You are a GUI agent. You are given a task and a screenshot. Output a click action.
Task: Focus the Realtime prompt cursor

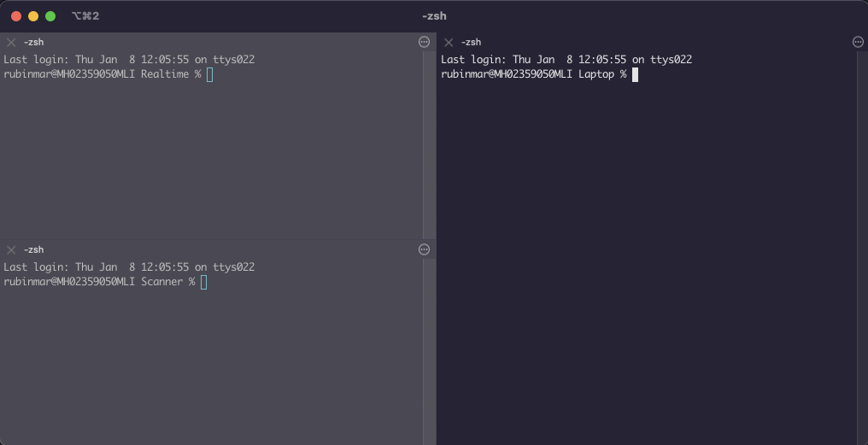pyautogui.click(x=210, y=74)
